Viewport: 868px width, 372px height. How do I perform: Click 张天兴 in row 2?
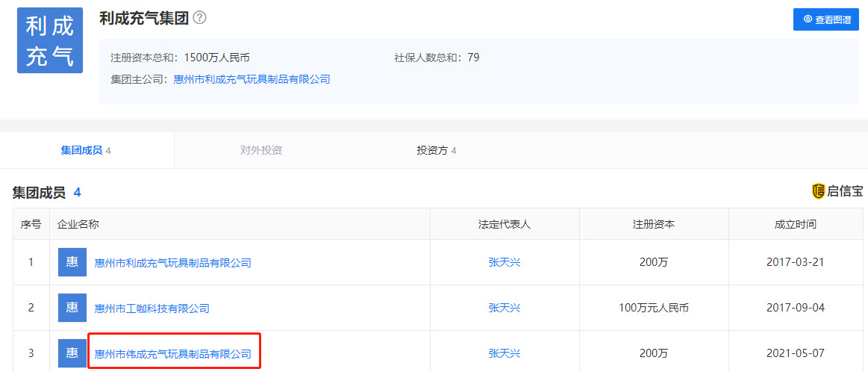[x=505, y=308]
